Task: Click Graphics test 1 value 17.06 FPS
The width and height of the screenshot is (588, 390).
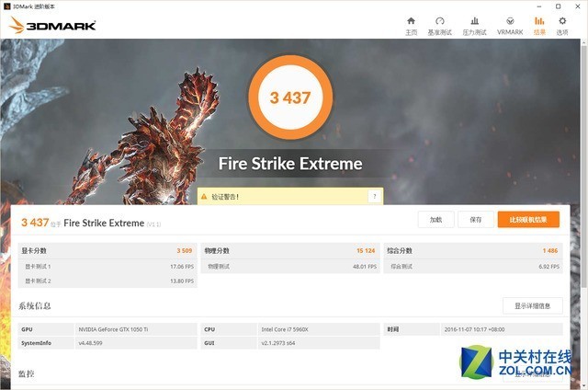Action: click(182, 266)
